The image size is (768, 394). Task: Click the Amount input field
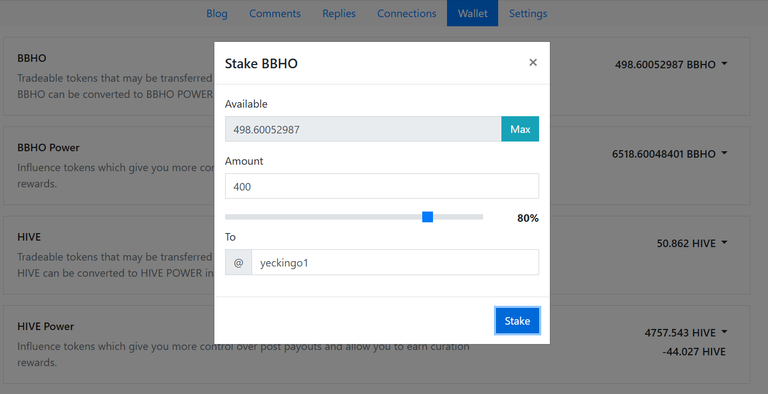(x=382, y=186)
